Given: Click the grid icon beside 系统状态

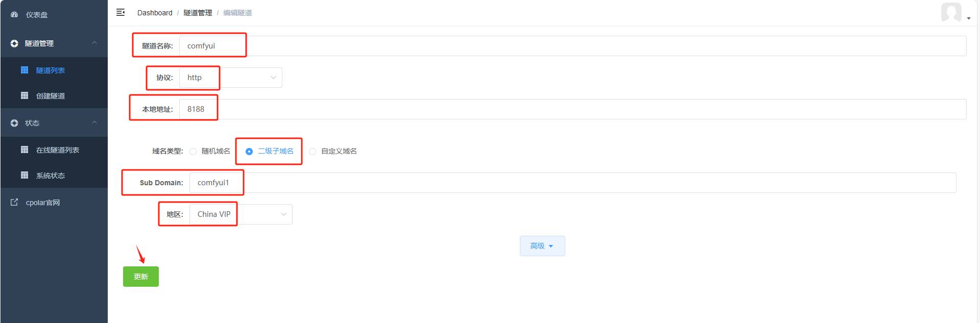Looking at the screenshot, I should (x=25, y=175).
